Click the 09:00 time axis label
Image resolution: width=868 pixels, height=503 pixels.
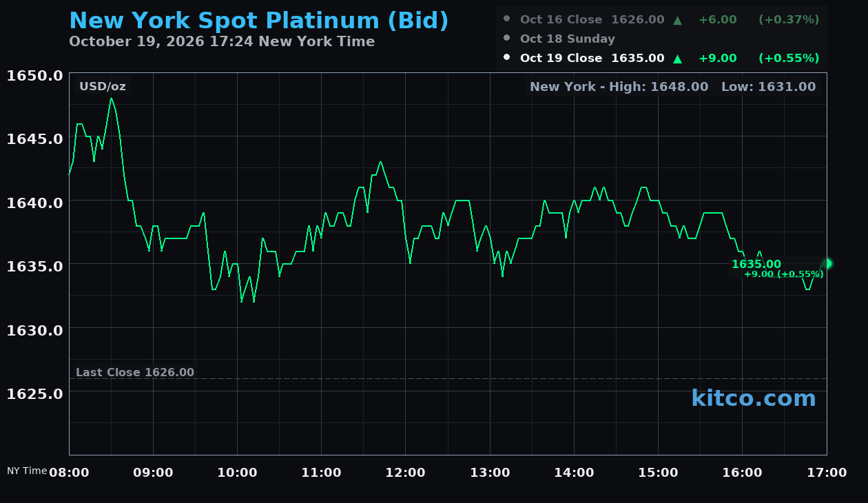(153, 473)
